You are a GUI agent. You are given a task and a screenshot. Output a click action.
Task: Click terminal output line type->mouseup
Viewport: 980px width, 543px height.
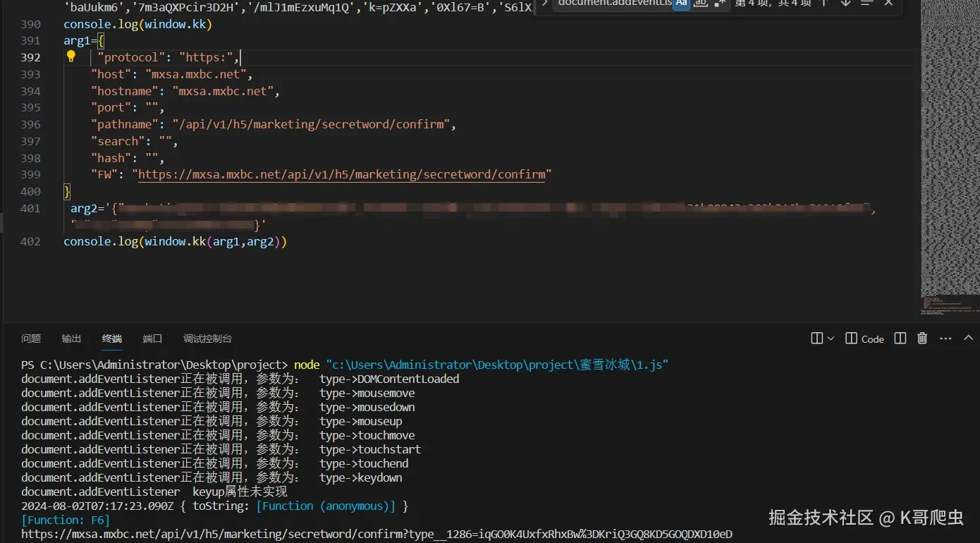[x=361, y=421]
